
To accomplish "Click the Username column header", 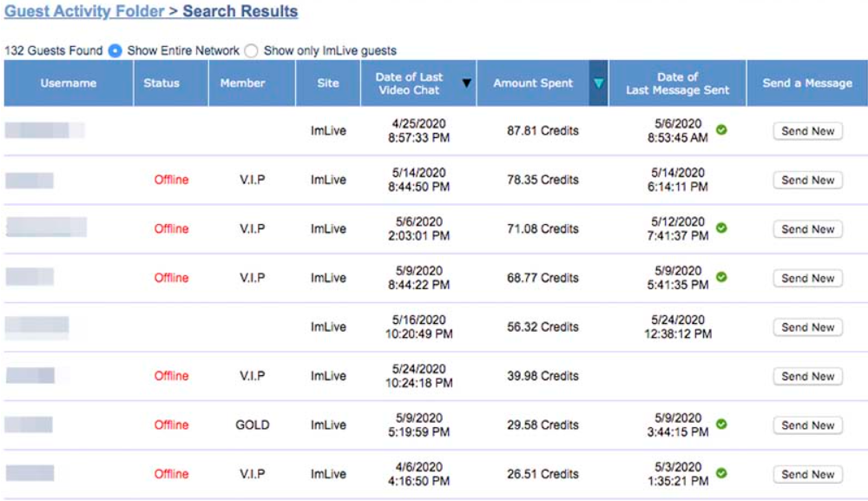I will [x=68, y=83].
